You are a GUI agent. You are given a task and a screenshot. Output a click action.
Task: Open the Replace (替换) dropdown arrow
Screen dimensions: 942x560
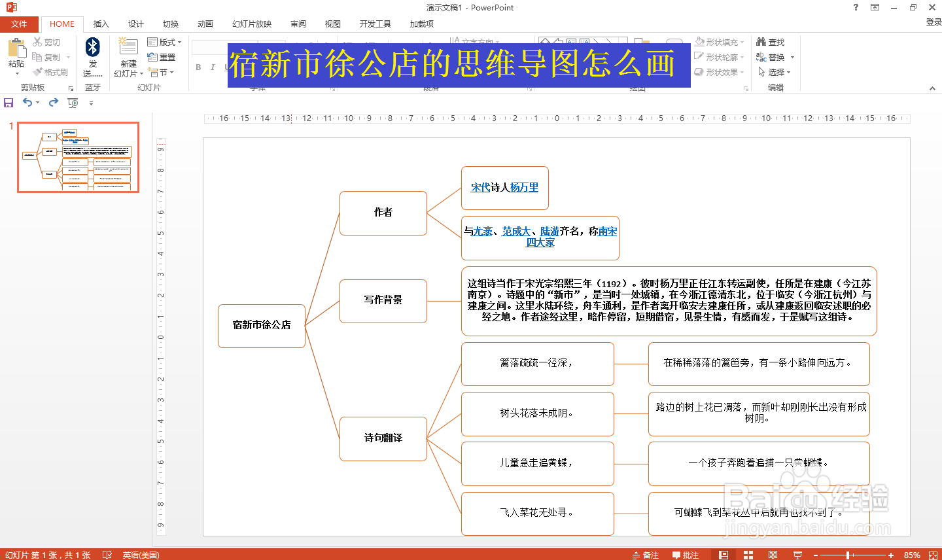click(x=792, y=57)
